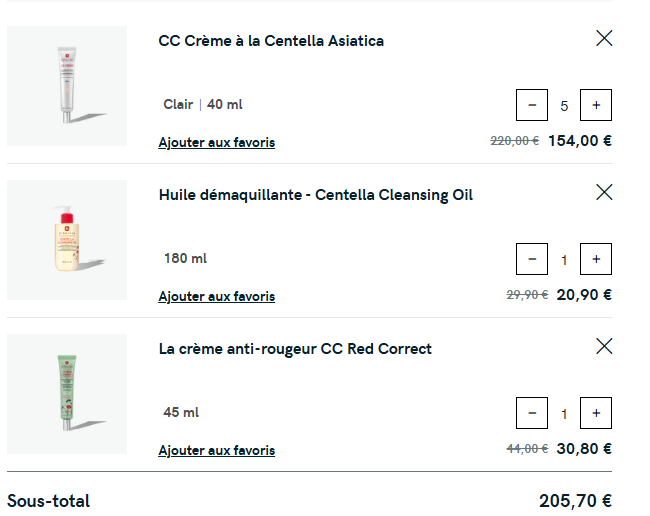Open CC Crème à la Centella Asiatica product title
650x516 pixels.
[x=271, y=41]
